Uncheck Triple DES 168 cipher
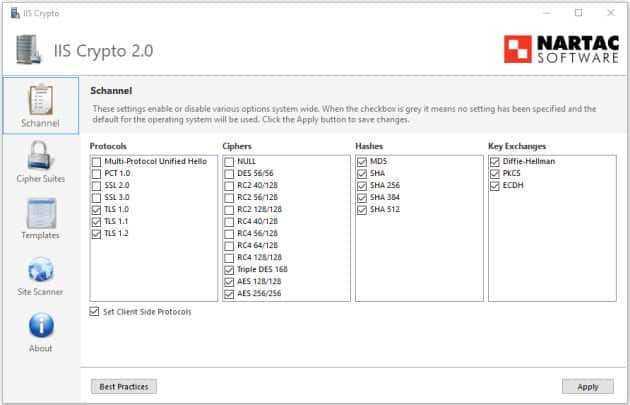The width and height of the screenshot is (630, 405). tap(229, 270)
